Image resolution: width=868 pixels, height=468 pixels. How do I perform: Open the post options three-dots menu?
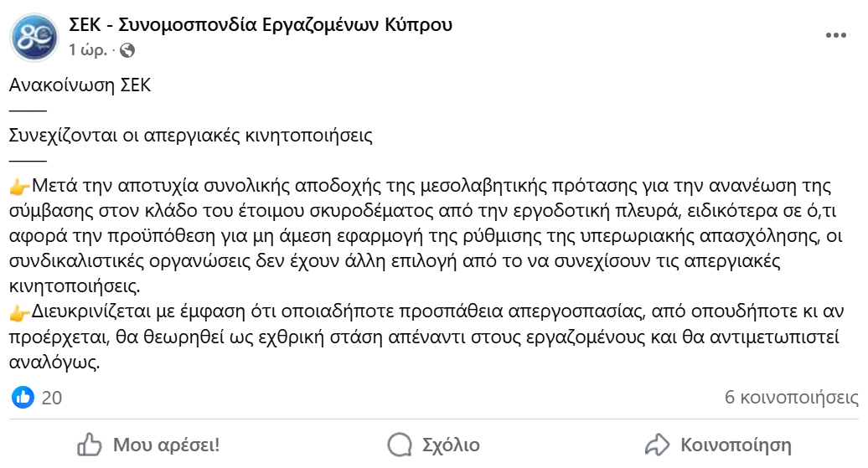click(x=836, y=36)
